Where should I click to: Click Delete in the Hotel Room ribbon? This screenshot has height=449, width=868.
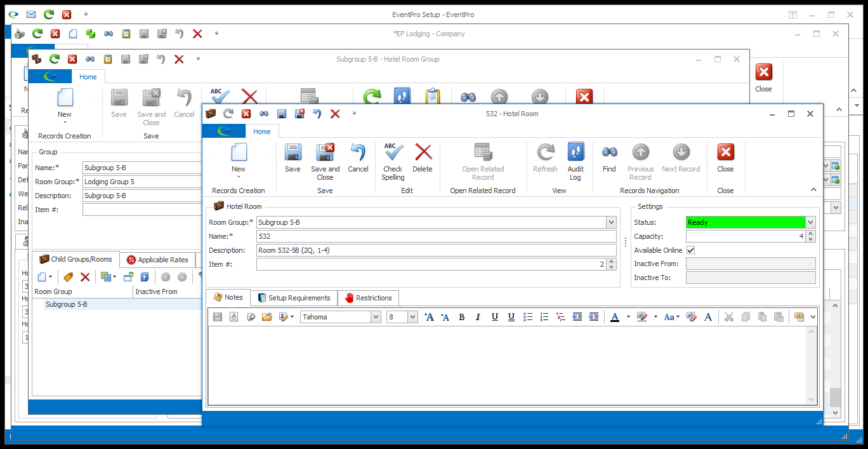pos(423,157)
